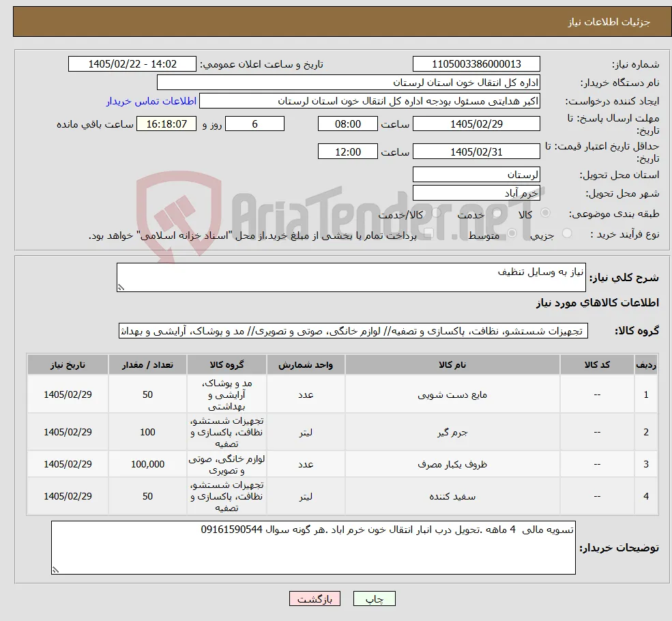The height and width of the screenshot is (621, 672).
Task: Click the گروه کالا column header
Action: point(227,364)
